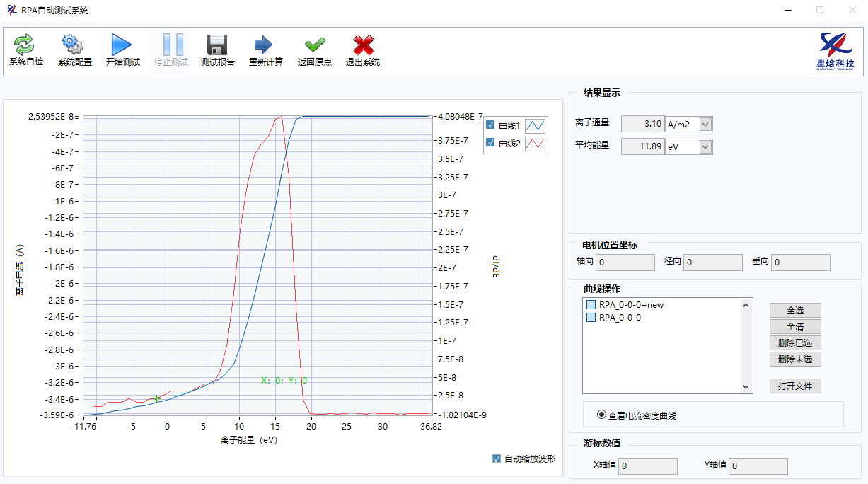This screenshot has height=484, width=868.
Task: Click the X轴值 cursor value field
Action: click(x=647, y=466)
